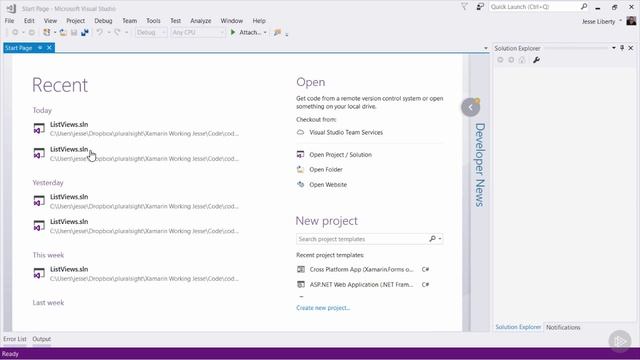The image size is (640, 360).
Task: Expand the Redo history dropdown arrow
Action: pos(126,32)
